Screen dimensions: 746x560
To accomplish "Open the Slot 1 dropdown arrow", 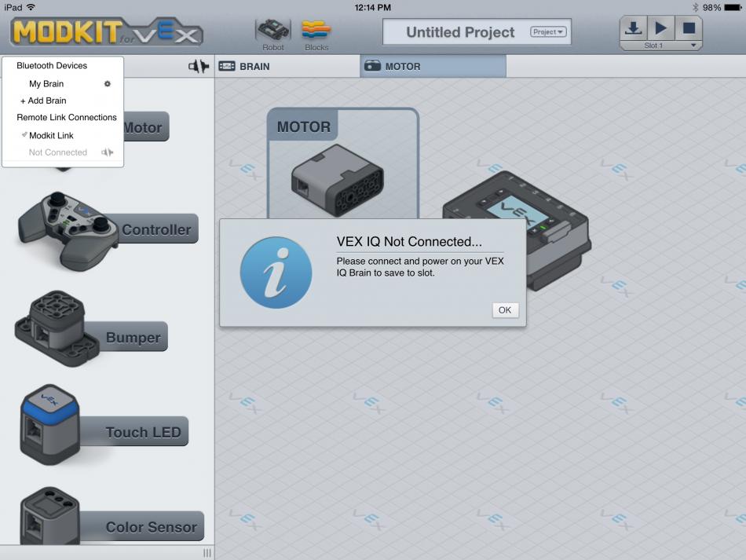I will point(693,46).
